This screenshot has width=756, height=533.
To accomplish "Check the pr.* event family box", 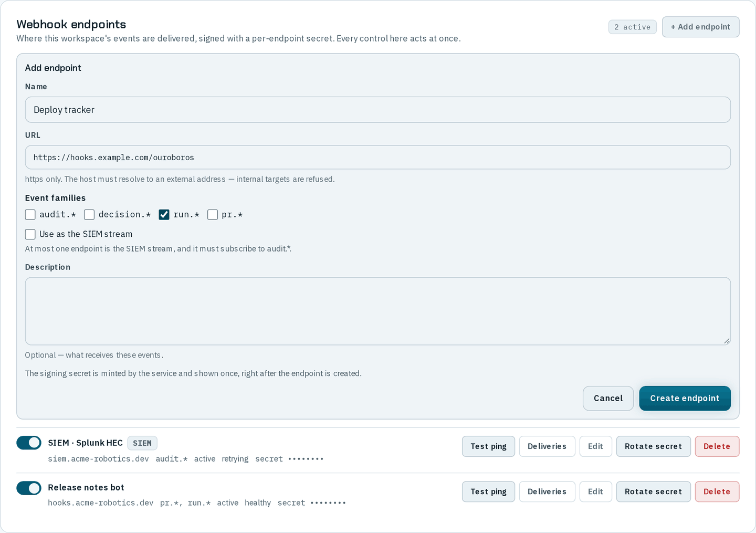I will [x=213, y=215].
